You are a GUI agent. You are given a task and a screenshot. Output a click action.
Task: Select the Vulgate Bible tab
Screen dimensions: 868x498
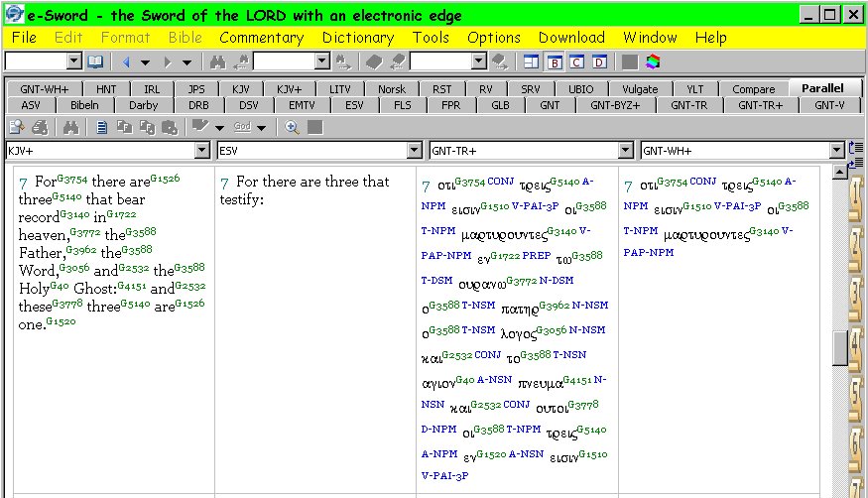[x=640, y=89]
